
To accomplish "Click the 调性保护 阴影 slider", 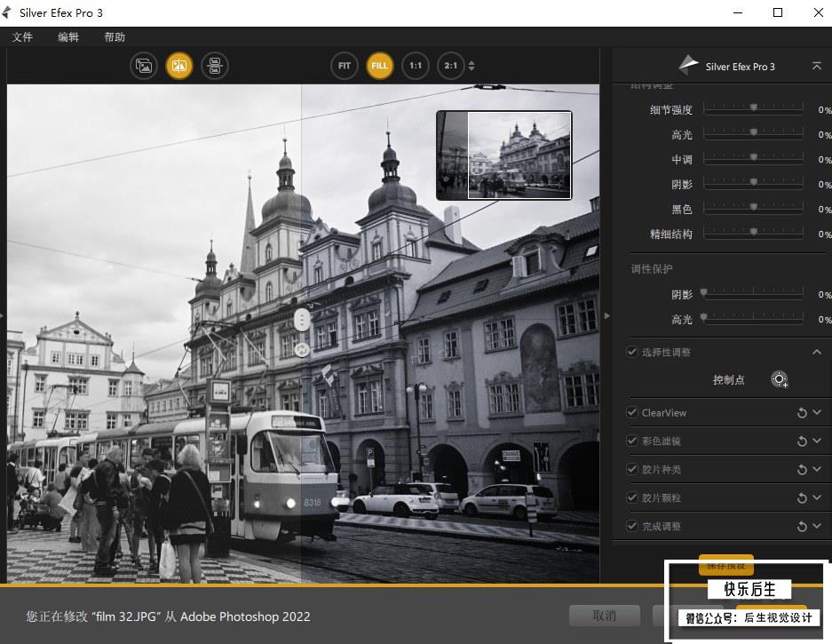I will [x=753, y=292].
